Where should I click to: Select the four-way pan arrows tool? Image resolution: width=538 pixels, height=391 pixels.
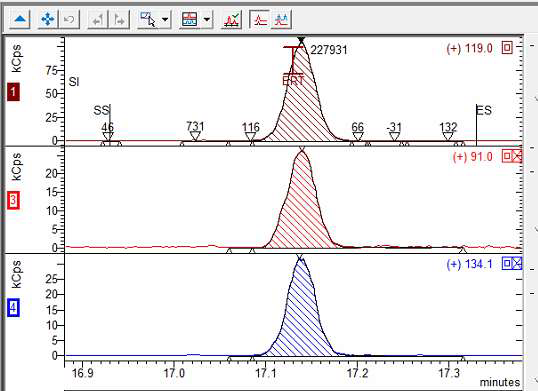48,19
